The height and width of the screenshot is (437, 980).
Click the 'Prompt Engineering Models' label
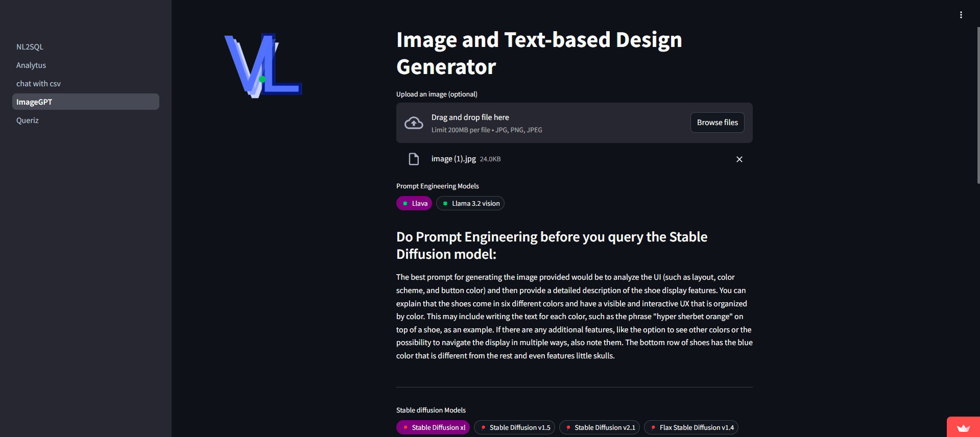click(x=438, y=186)
